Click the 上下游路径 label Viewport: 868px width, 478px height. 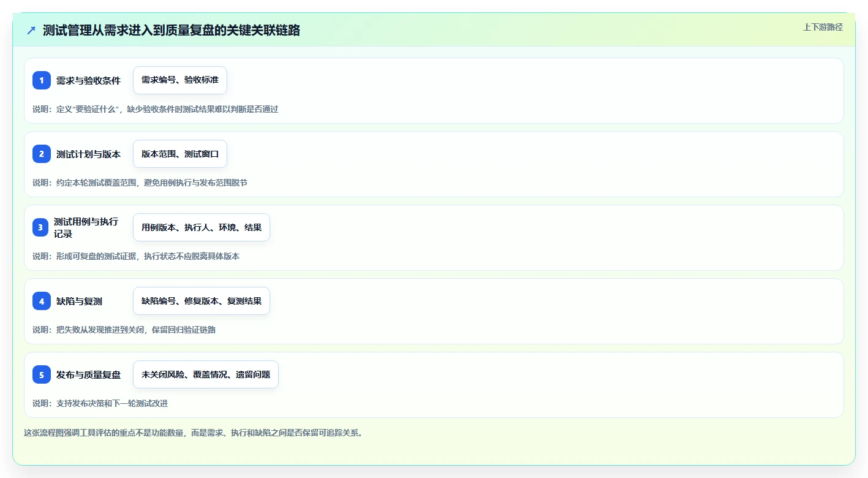pyautogui.click(x=823, y=27)
